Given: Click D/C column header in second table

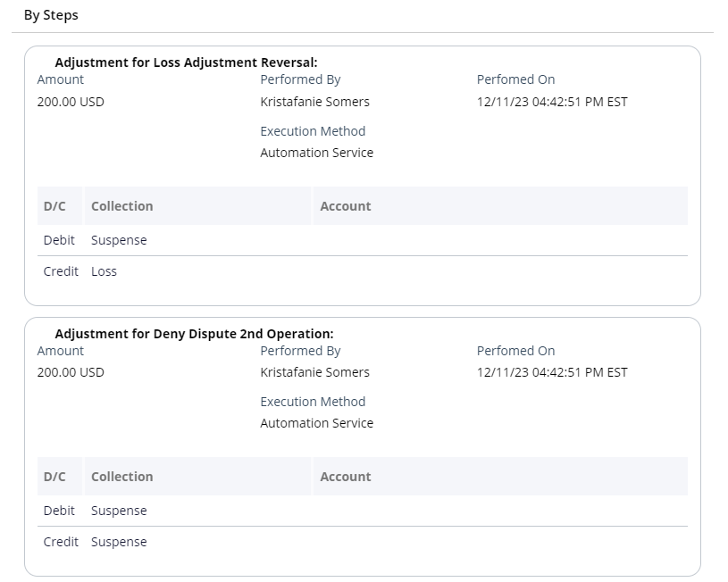Looking at the screenshot, I should 60,477.
